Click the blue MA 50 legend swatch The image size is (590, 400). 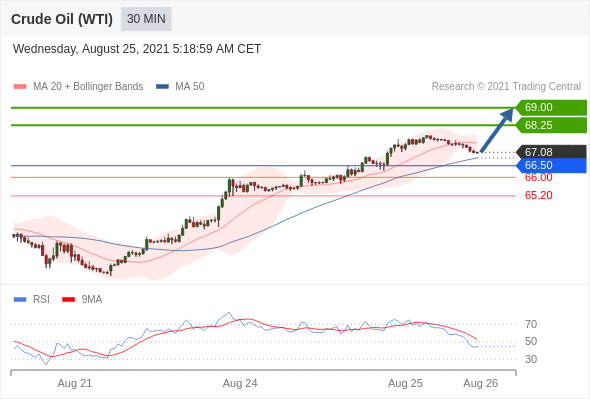(x=162, y=87)
